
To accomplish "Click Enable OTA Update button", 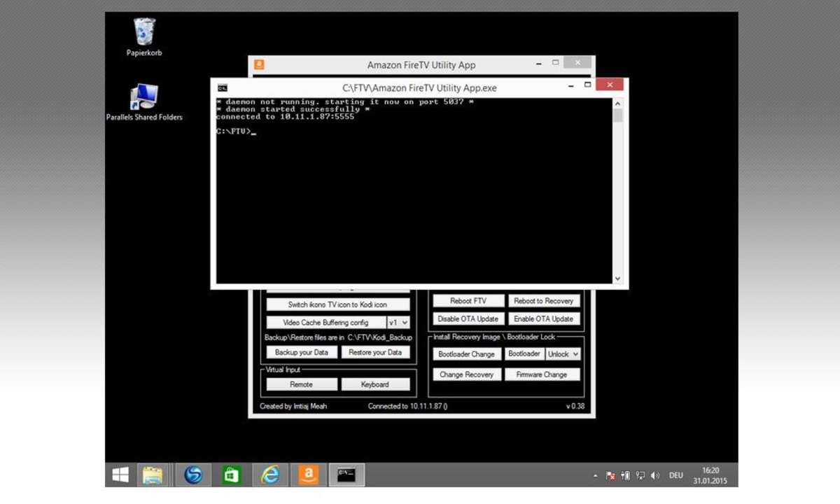I will [544, 318].
